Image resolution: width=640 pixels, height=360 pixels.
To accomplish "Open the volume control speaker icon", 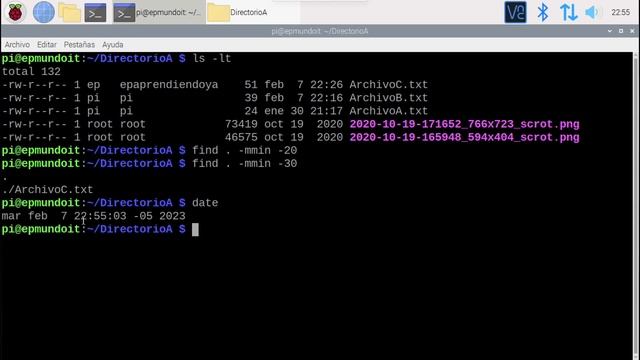I will coord(592,12).
